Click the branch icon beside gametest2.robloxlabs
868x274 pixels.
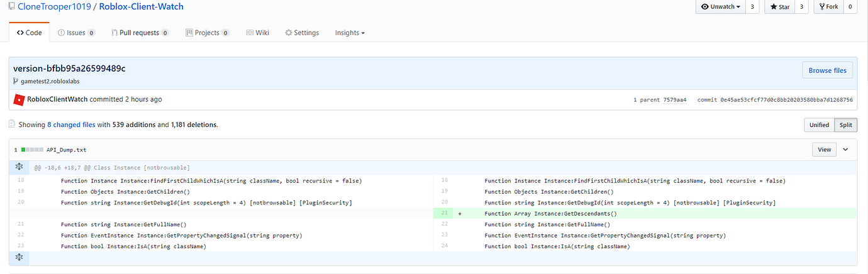[16, 81]
